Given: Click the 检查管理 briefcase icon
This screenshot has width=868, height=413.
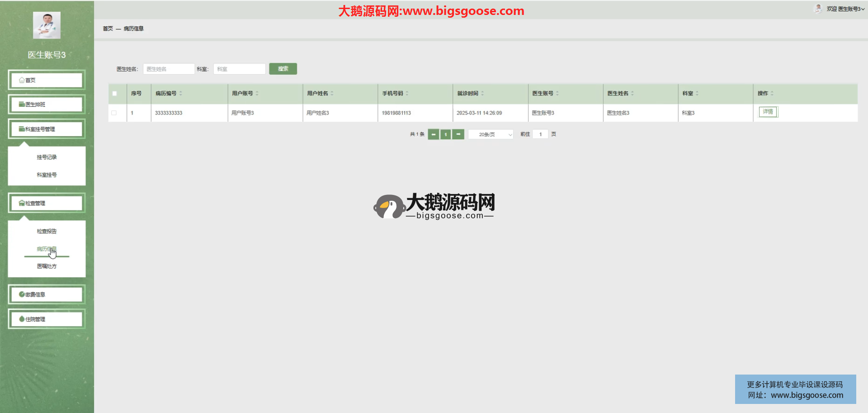Looking at the screenshot, I should click(22, 203).
